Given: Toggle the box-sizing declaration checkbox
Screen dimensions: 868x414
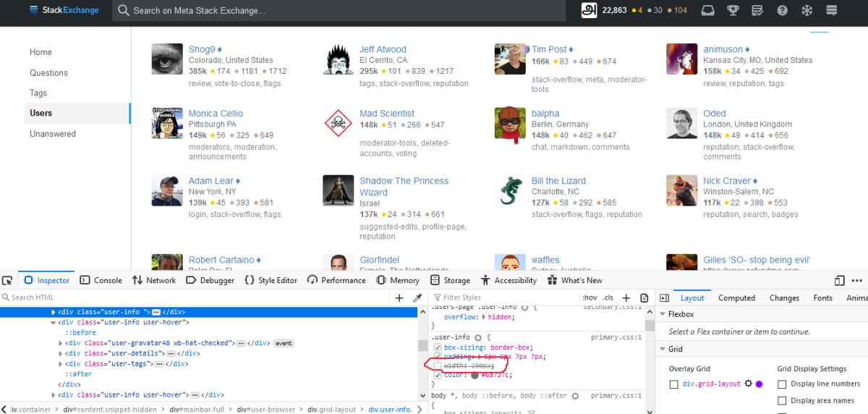Looking at the screenshot, I should (437, 347).
